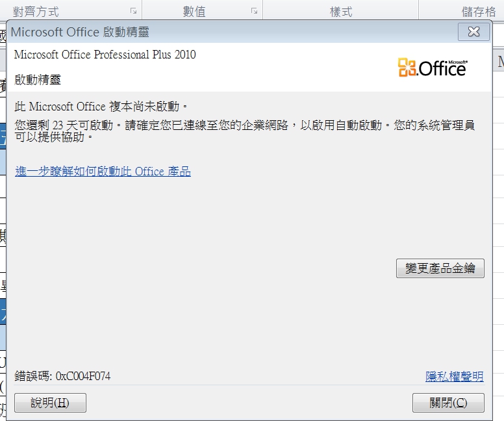
Task: Click the error code text 0xC004F074
Action: (x=83, y=376)
